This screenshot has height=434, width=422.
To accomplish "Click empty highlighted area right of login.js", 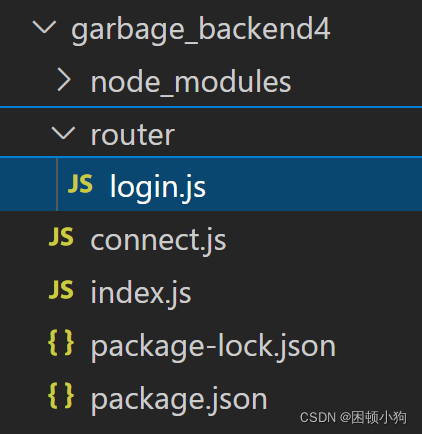I will pos(313,184).
